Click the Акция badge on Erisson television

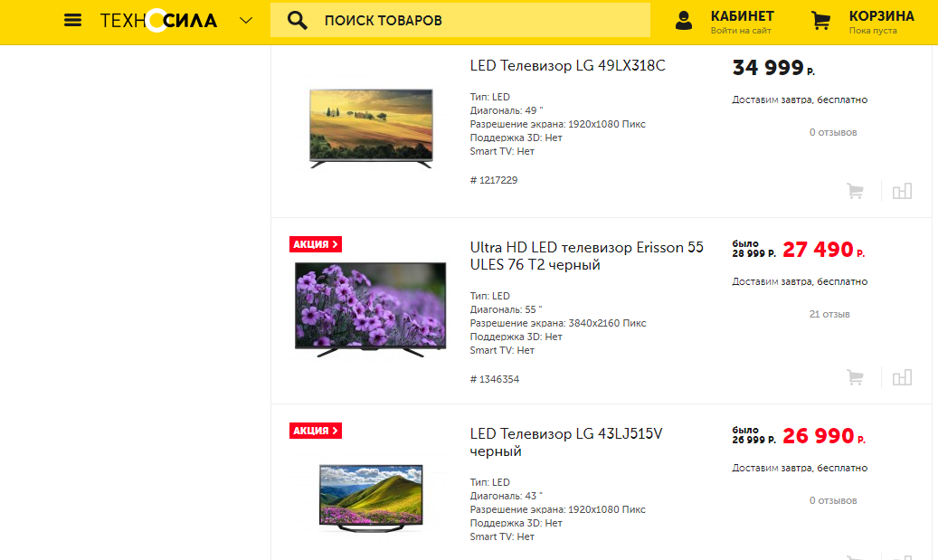tap(316, 244)
